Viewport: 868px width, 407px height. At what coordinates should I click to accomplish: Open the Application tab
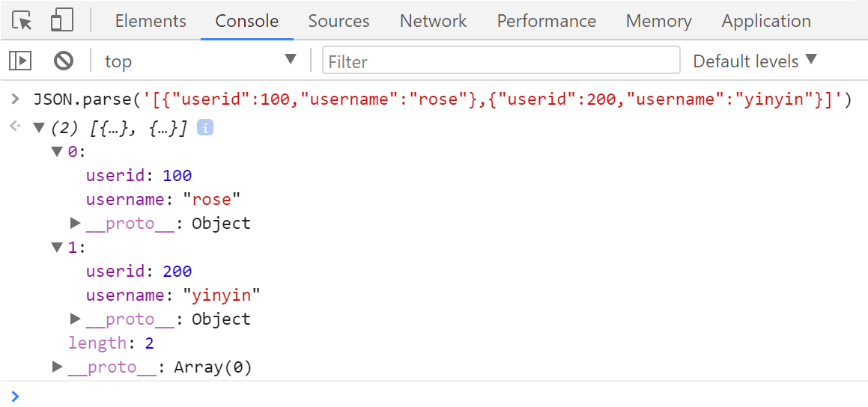765,21
